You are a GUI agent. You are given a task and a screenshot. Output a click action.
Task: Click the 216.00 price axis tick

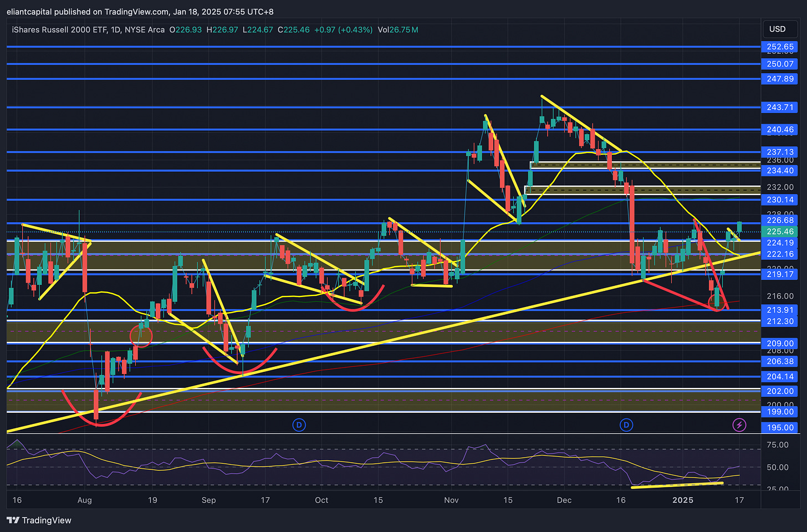(x=780, y=296)
